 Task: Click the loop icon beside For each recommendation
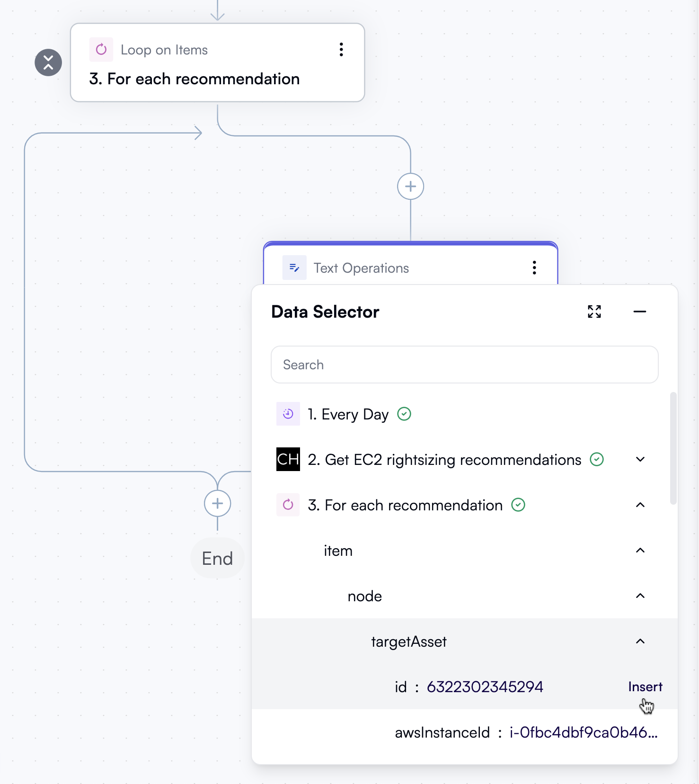click(x=288, y=505)
